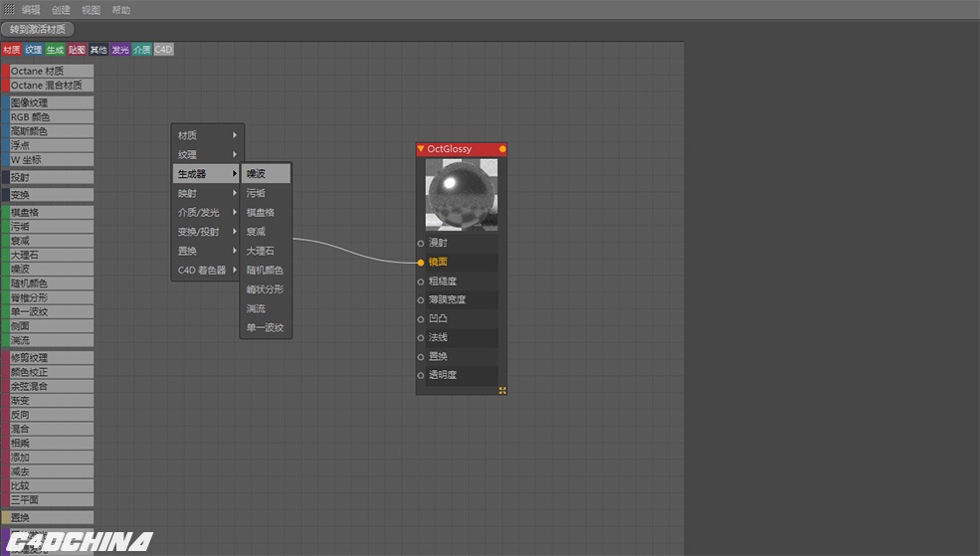
Task: Choose 单一波纹 in the generator submenu
Action: pyautogui.click(x=266, y=327)
